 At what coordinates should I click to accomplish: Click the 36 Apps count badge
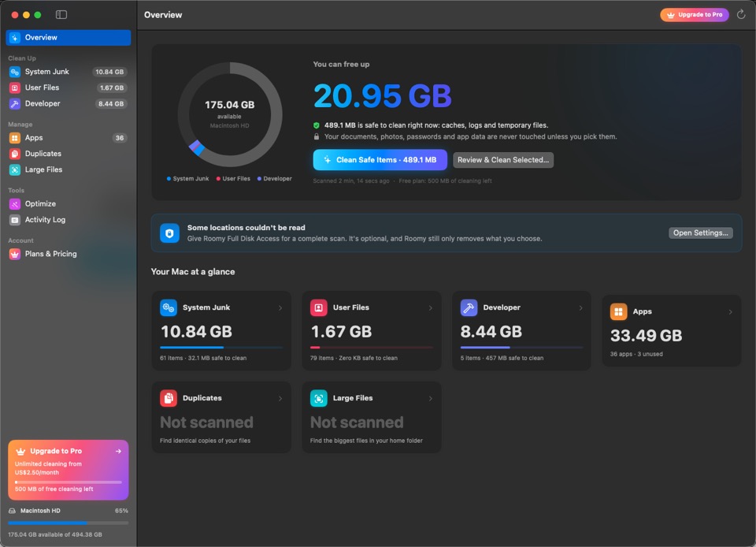(120, 138)
